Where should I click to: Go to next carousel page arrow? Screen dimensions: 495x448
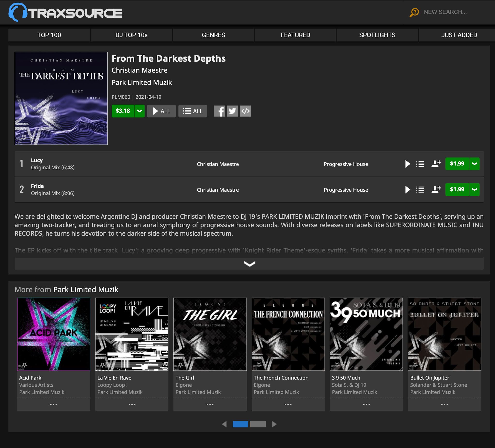(274, 424)
